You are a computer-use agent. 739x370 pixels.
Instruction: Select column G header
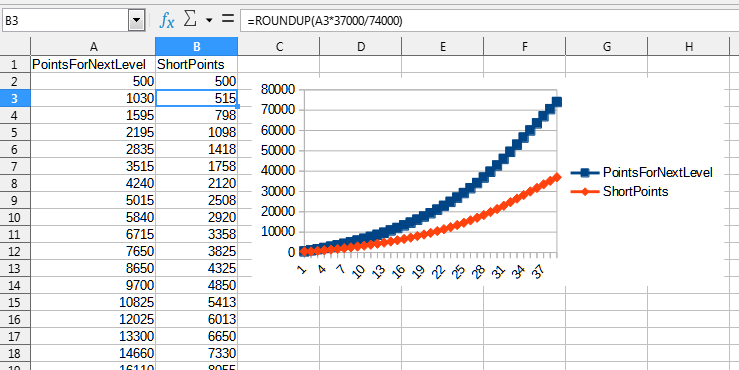point(607,46)
